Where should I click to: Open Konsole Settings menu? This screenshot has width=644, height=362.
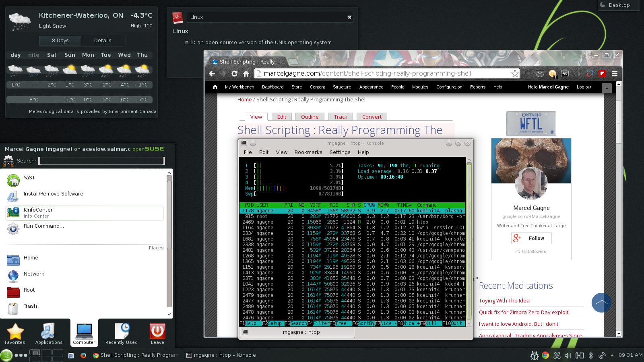[x=340, y=152]
